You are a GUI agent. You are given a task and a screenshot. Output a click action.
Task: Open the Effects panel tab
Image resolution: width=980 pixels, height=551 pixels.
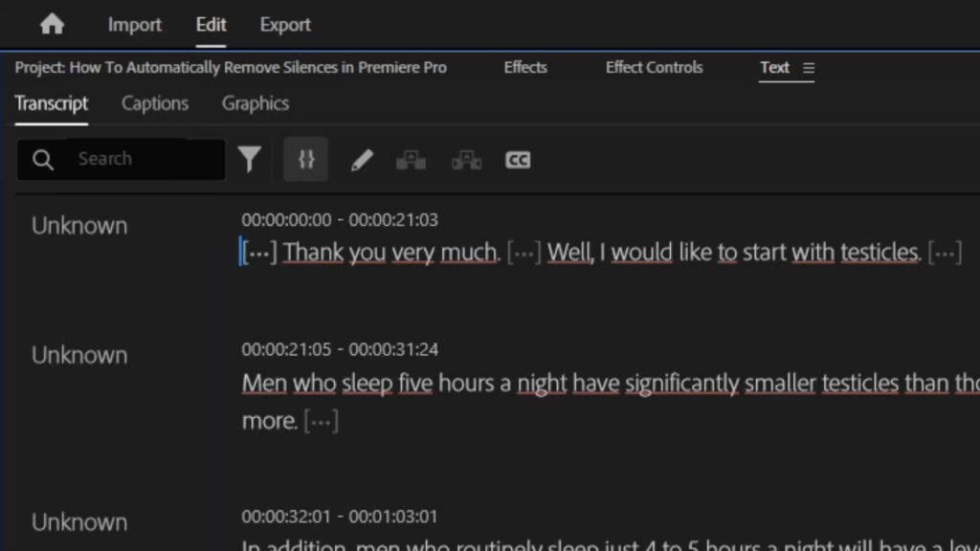[525, 68]
